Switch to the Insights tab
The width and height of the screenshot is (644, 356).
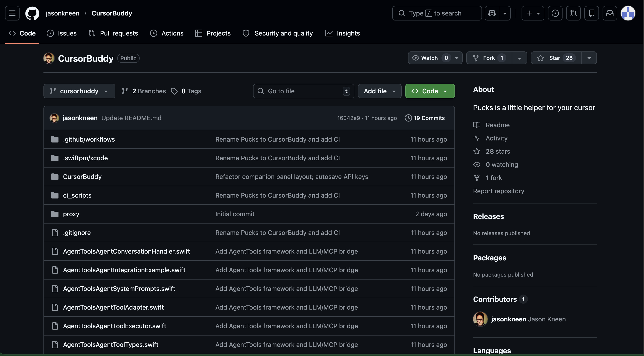(342, 33)
